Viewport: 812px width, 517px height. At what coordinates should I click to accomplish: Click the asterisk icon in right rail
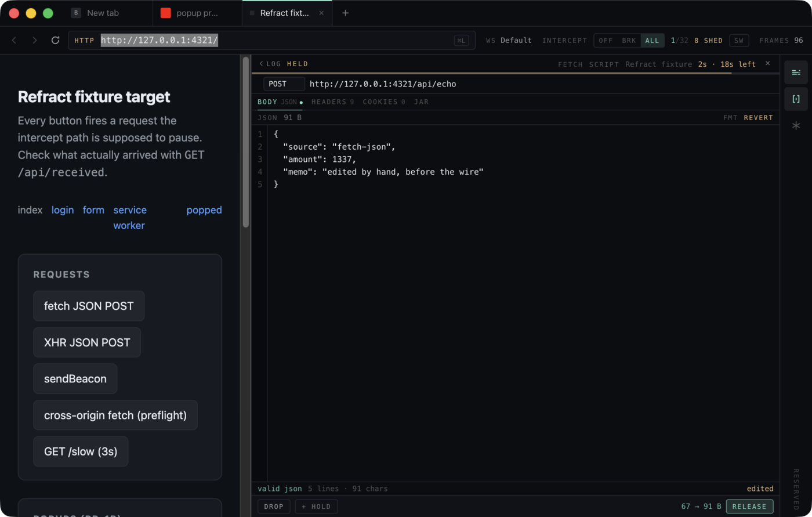pyautogui.click(x=796, y=125)
